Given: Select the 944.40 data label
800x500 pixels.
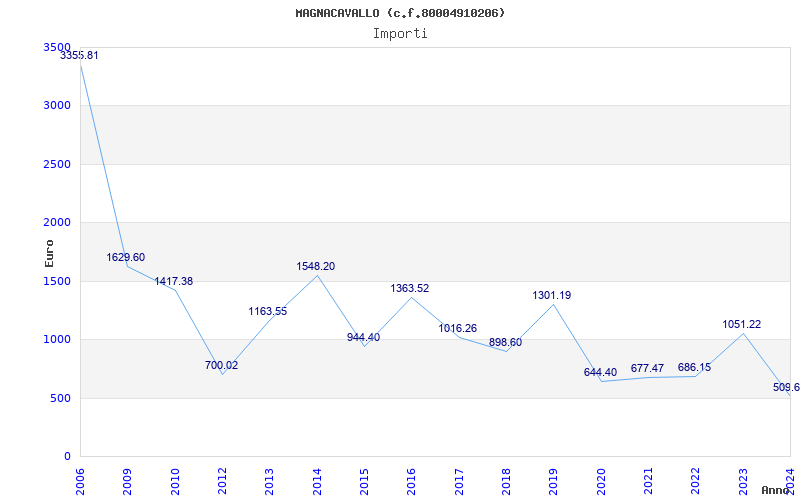Looking at the screenshot, I should tap(363, 338).
